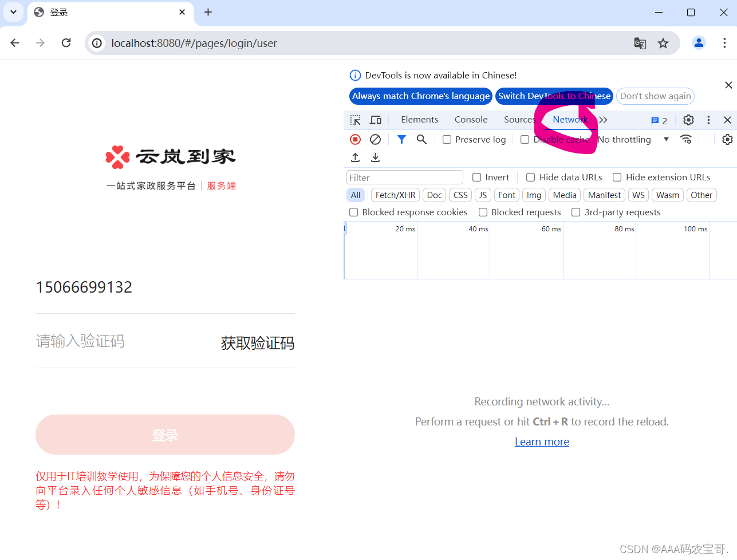Open the Learn more link

542,442
